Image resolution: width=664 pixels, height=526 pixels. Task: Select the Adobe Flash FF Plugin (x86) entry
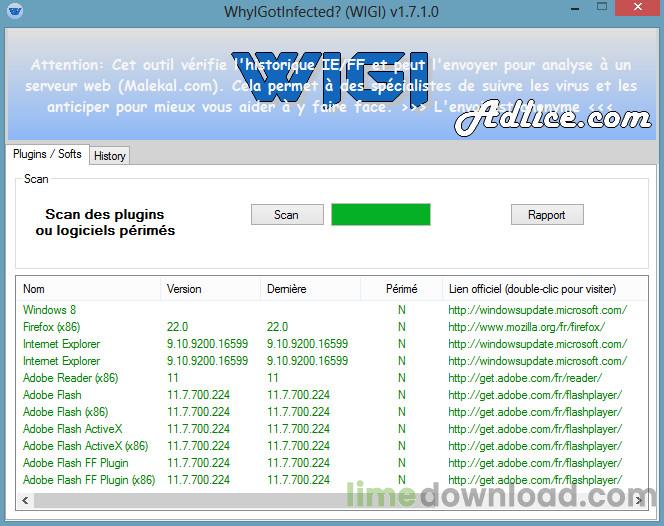89,480
